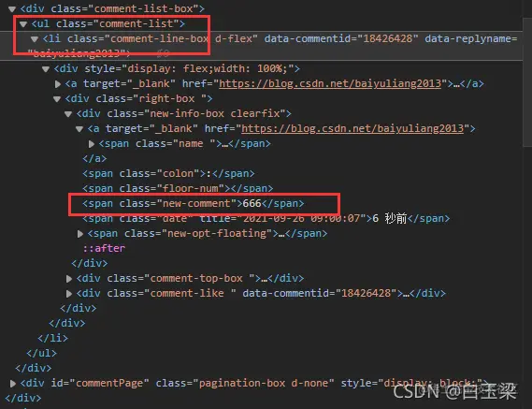Expand the new-opt-floating span node
Screen dimensions: 532x409
(79, 233)
